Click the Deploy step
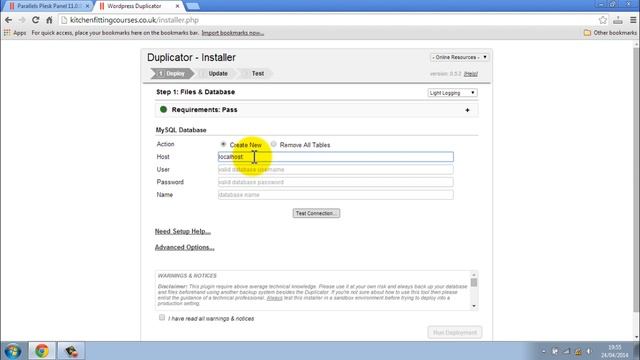640x360 pixels. click(171, 73)
